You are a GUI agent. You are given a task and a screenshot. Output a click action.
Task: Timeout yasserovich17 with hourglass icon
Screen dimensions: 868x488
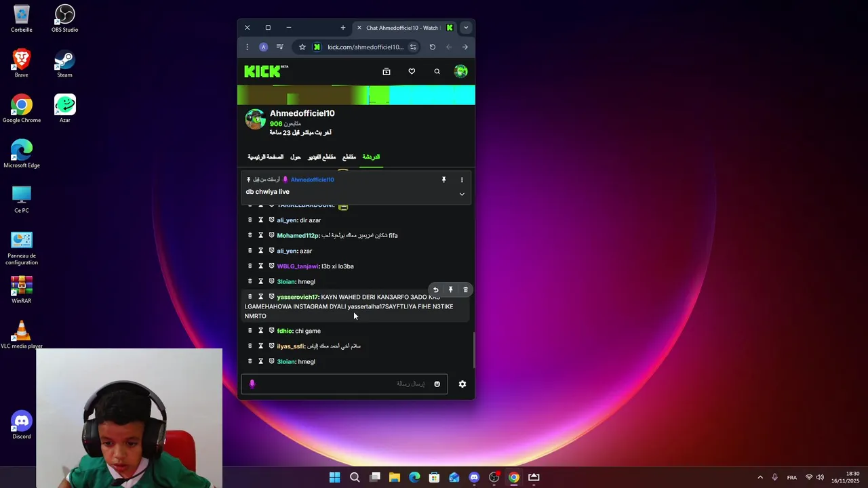tap(260, 297)
